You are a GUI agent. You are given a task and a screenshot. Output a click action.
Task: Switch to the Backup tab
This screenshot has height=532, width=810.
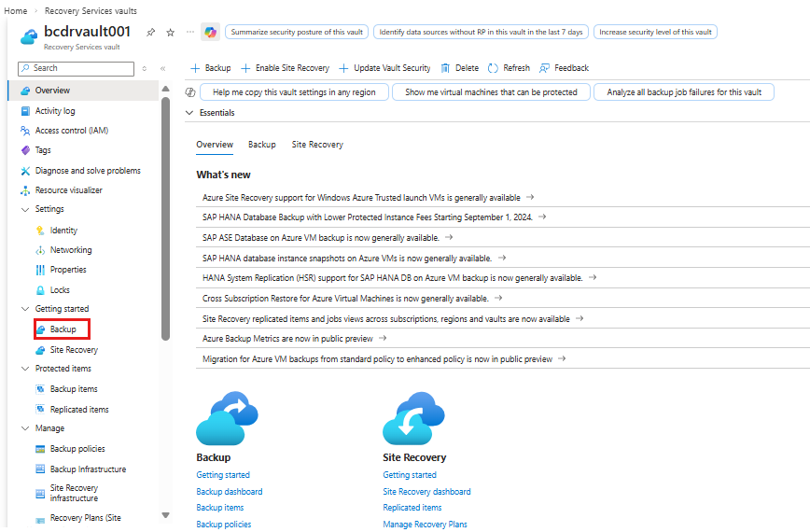(262, 145)
